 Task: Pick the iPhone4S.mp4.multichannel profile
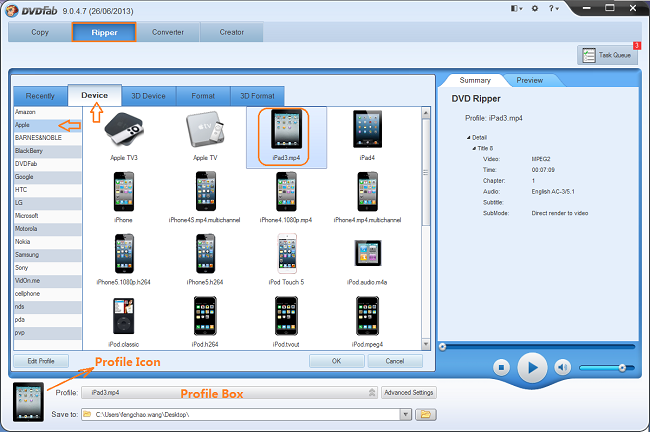[205, 197]
